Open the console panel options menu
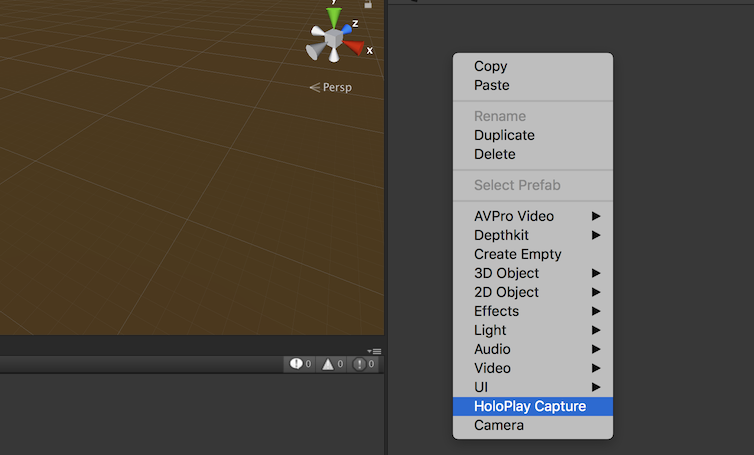754x455 pixels. click(374, 351)
